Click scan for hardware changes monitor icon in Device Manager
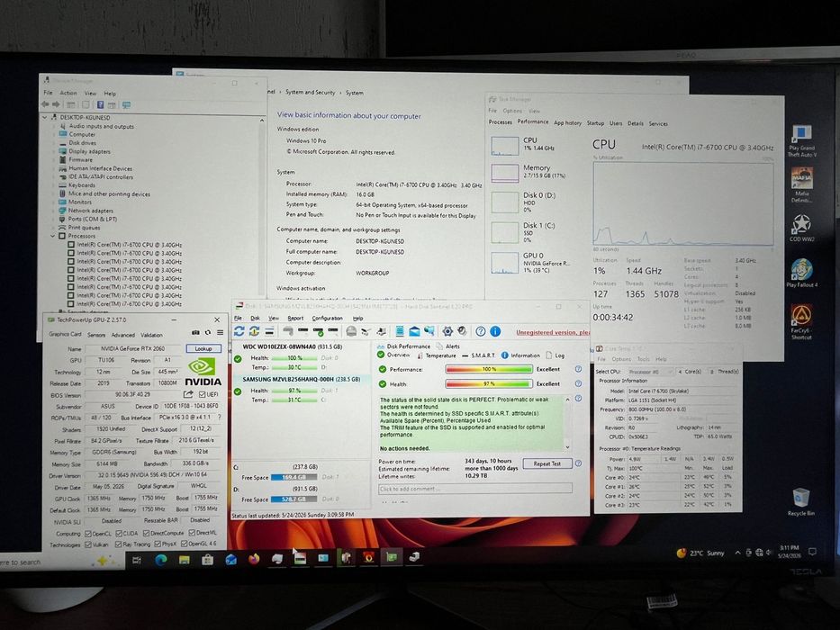This screenshot has height=630, width=840. click(126, 104)
